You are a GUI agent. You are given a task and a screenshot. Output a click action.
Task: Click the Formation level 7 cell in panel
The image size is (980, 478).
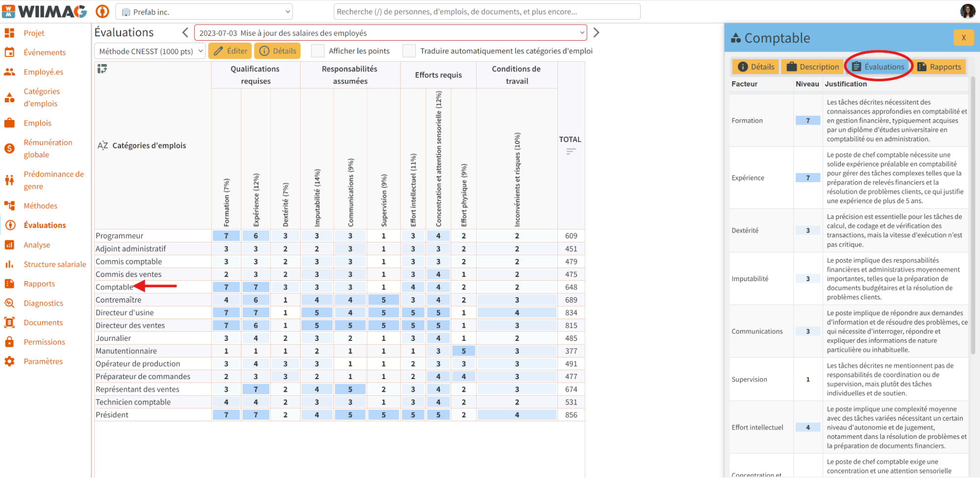[x=807, y=120]
